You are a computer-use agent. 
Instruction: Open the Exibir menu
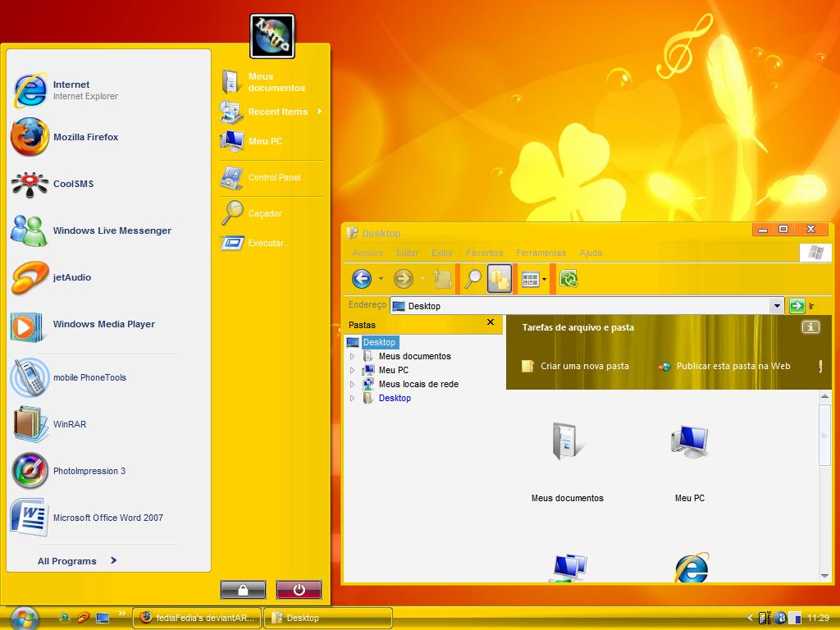[x=442, y=253]
